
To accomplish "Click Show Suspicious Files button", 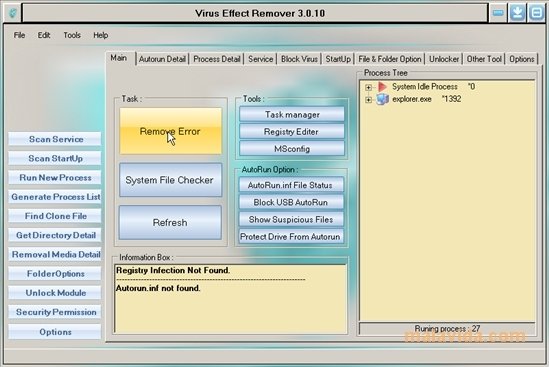I will [x=291, y=219].
